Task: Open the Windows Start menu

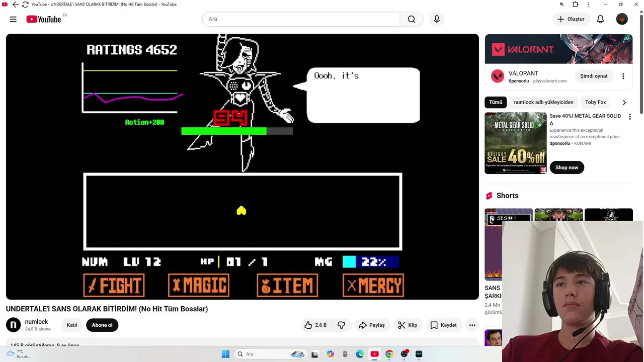Action: click(x=225, y=354)
